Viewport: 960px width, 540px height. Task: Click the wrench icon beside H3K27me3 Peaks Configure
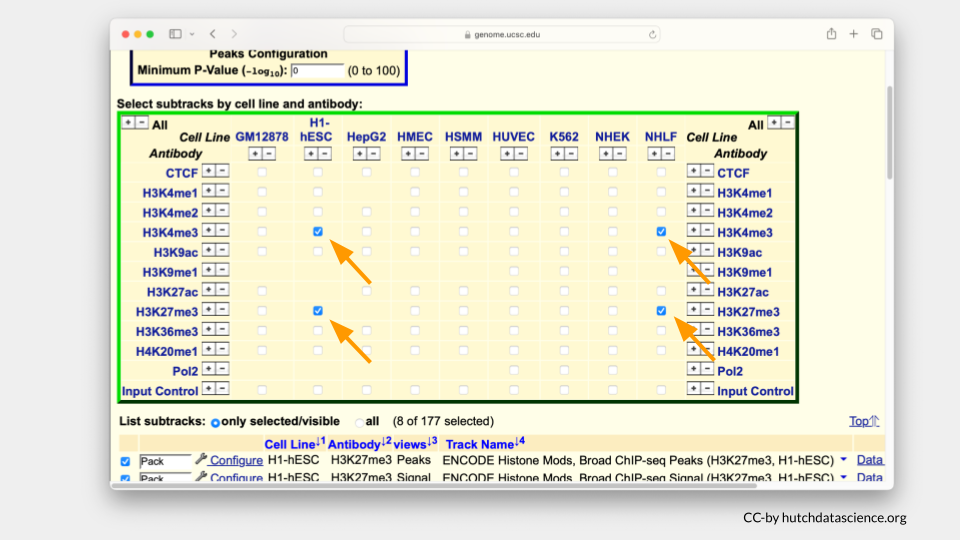(x=201, y=459)
